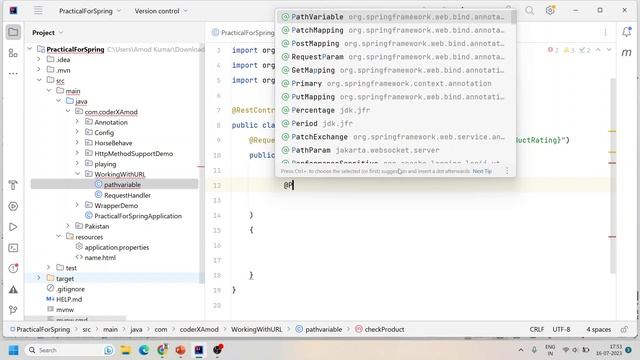640x360 pixels.
Task: Click the completion popup scrollbar
Action: click(513, 17)
